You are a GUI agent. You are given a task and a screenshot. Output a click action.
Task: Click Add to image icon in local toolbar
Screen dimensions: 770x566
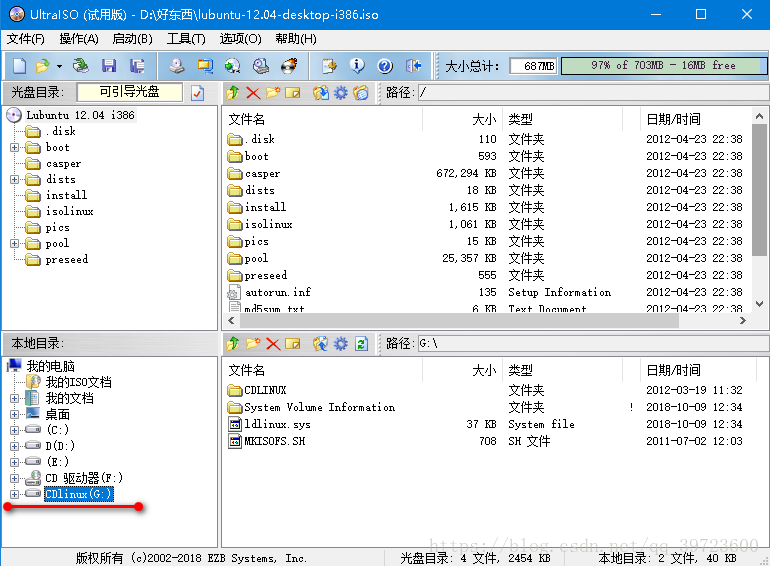click(321, 344)
